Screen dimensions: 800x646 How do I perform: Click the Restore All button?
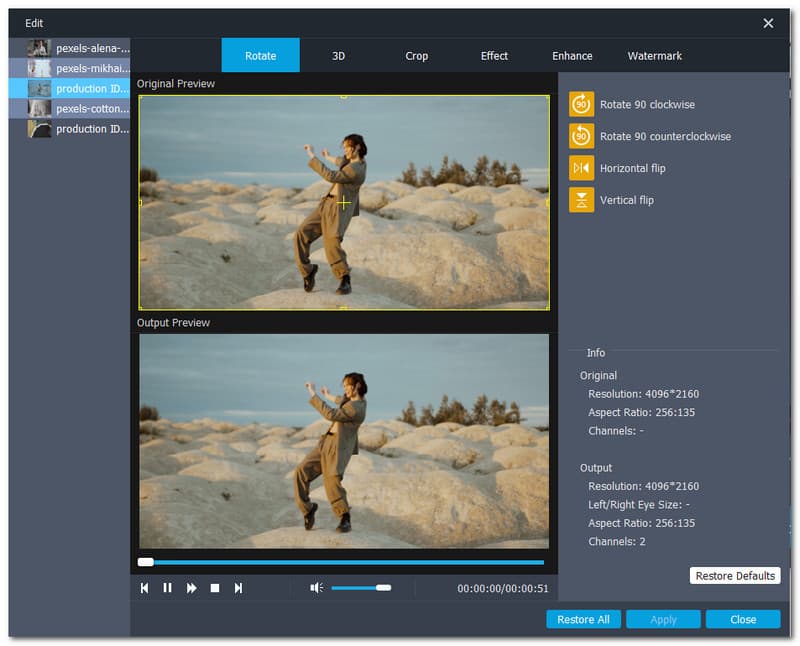[x=583, y=619]
